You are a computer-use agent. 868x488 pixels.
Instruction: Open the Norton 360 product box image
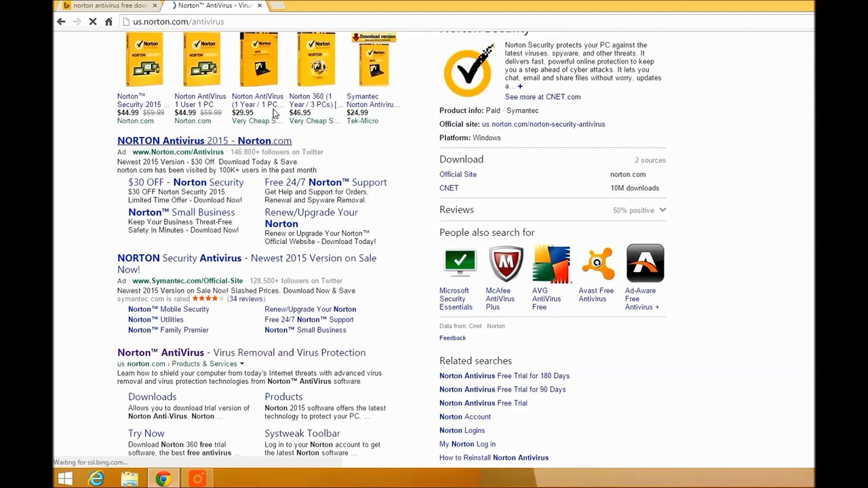[x=315, y=60]
